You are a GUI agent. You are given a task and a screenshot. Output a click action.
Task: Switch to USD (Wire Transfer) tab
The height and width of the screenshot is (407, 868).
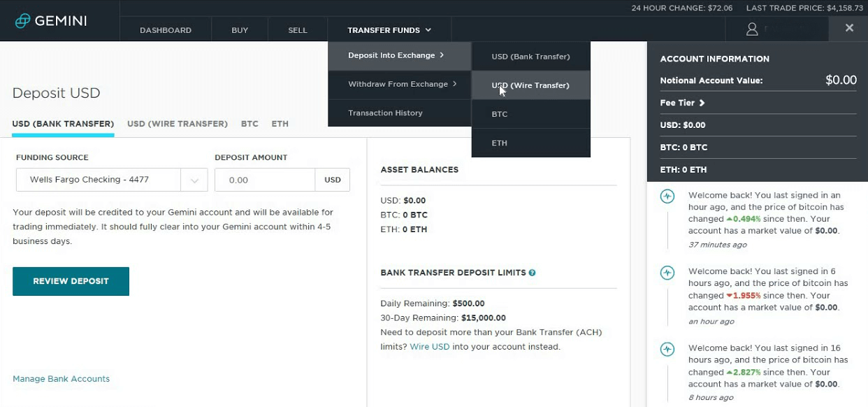click(178, 124)
